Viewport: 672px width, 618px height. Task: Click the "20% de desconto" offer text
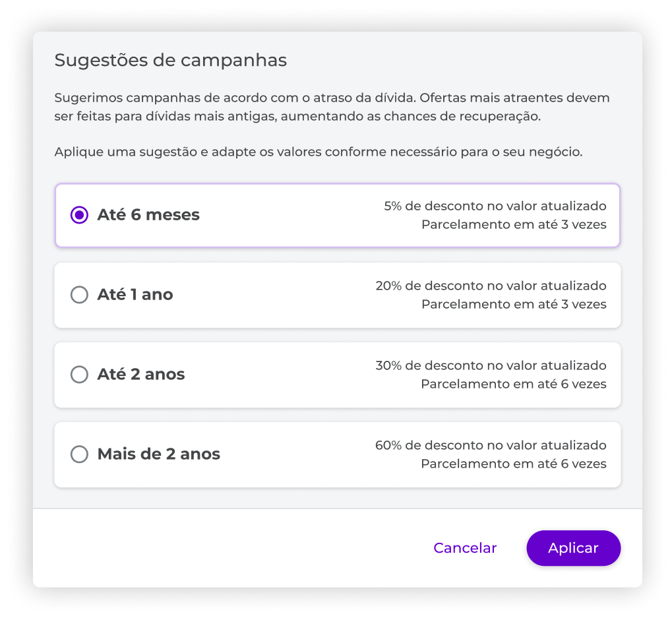click(x=491, y=286)
